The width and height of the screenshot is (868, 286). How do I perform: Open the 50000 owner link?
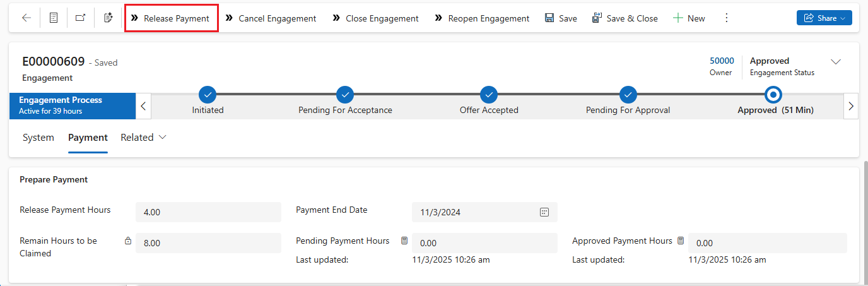click(722, 61)
